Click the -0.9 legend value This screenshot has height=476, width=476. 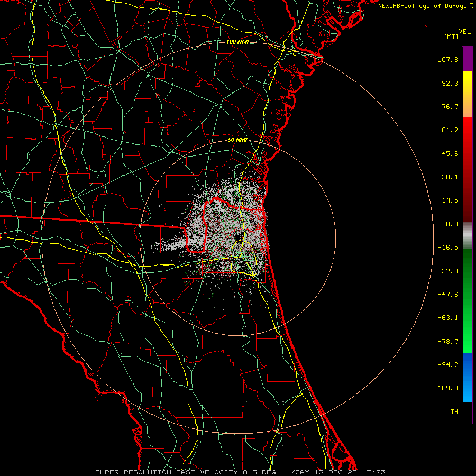pos(450,224)
